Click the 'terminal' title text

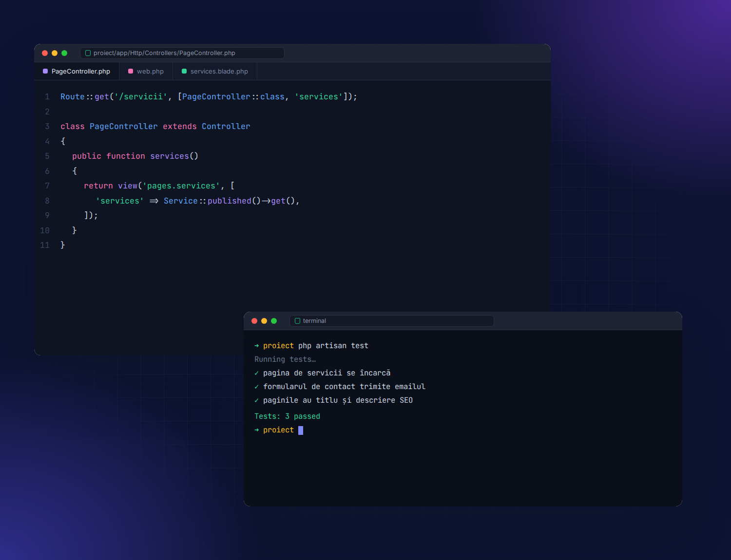[x=314, y=321]
